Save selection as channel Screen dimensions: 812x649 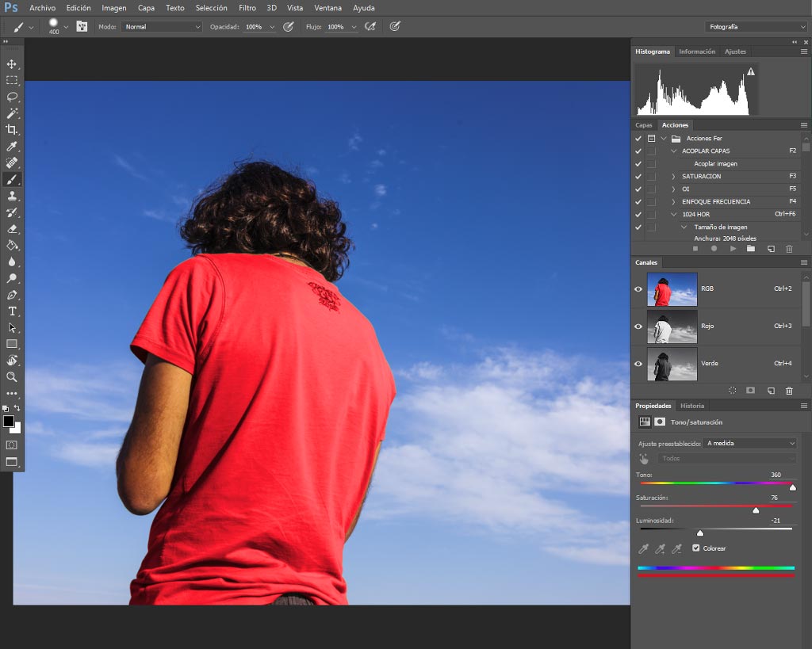(x=751, y=391)
